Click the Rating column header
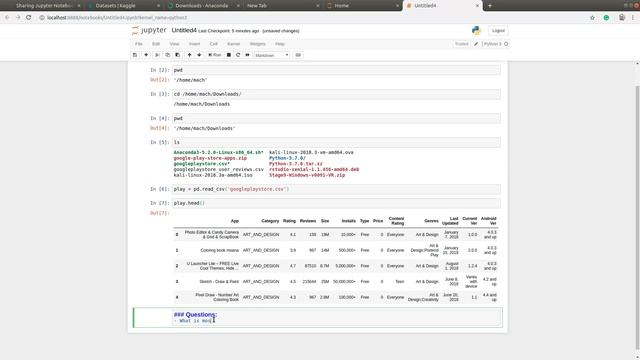Screen dimensions: 640x360 [x=289, y=221]
